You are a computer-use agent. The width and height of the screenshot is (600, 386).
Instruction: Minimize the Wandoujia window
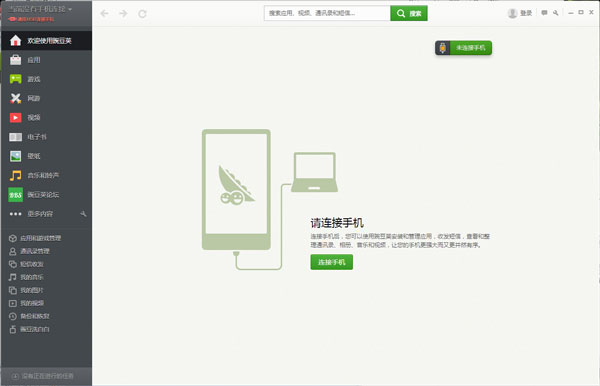[571, 13]
